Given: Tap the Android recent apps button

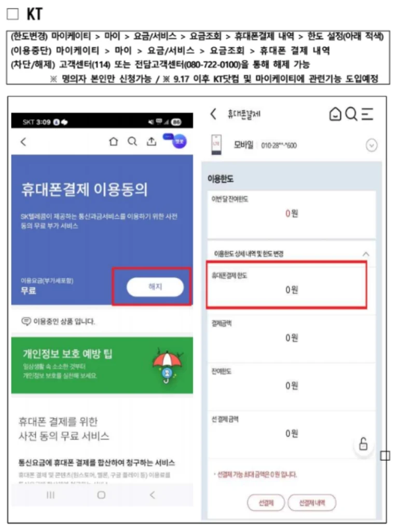Looking at the screenshot, I should [x=50, y=495].
